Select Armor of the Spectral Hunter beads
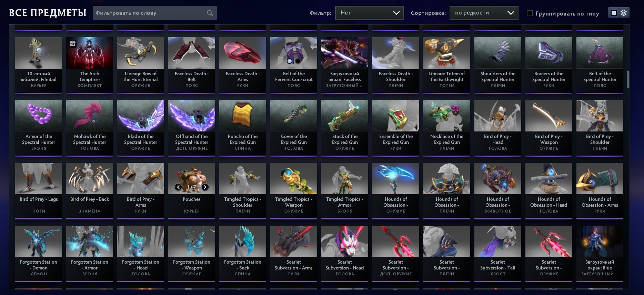The height and width of the screenshot is (295, 644). pyautogui.click(x=39, y=127)
